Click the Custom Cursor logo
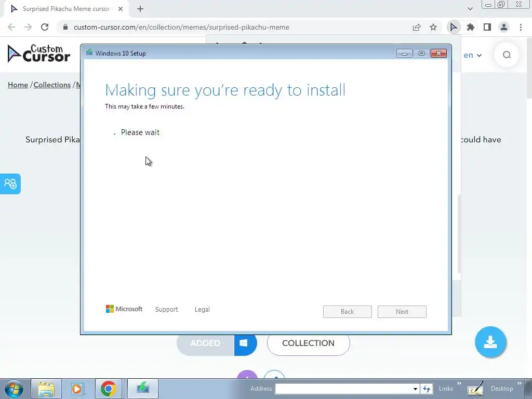The image size is (532, 399). 38,54
